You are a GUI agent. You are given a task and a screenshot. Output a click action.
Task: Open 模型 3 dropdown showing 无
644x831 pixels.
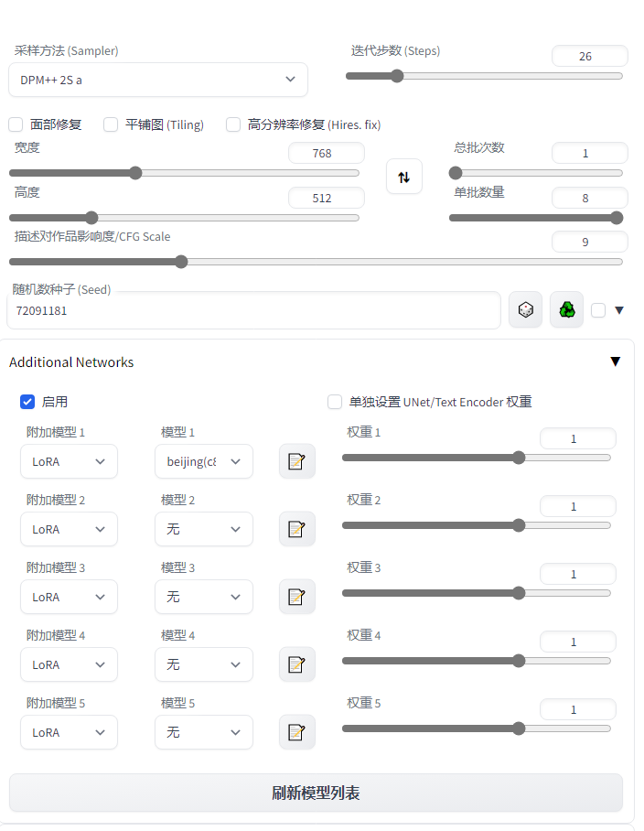pyautogui.click(x=204, y=597)
